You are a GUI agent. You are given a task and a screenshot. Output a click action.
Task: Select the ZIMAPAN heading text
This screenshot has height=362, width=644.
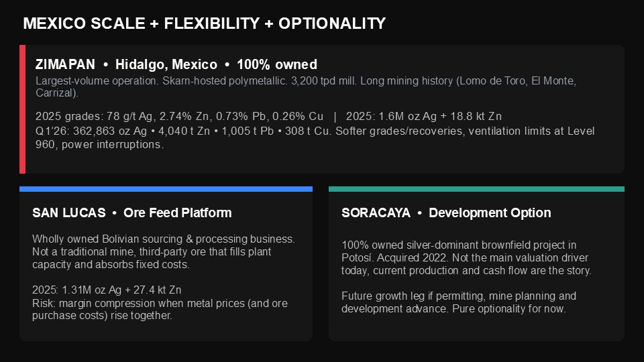pyautogui.click(x=65, y=64)
